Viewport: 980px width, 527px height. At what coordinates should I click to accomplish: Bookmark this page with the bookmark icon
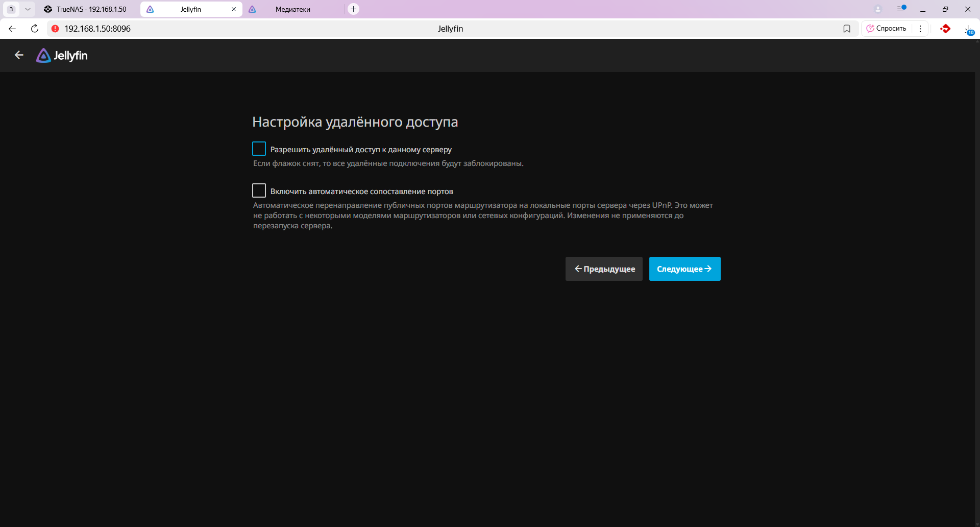[x=847, y=29]
